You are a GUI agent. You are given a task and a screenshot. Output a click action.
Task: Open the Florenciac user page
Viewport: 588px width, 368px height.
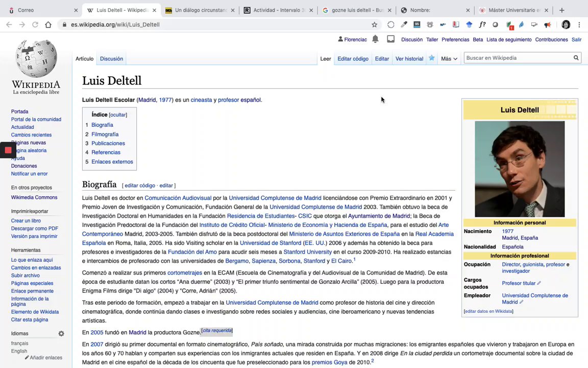click(x=355, y=39)
